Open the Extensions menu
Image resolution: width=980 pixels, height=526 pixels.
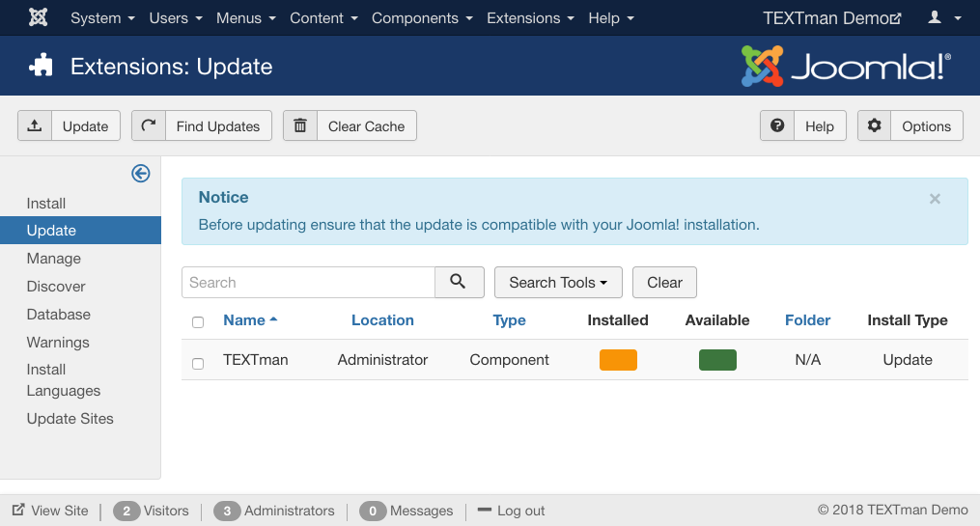coord(530,18)
